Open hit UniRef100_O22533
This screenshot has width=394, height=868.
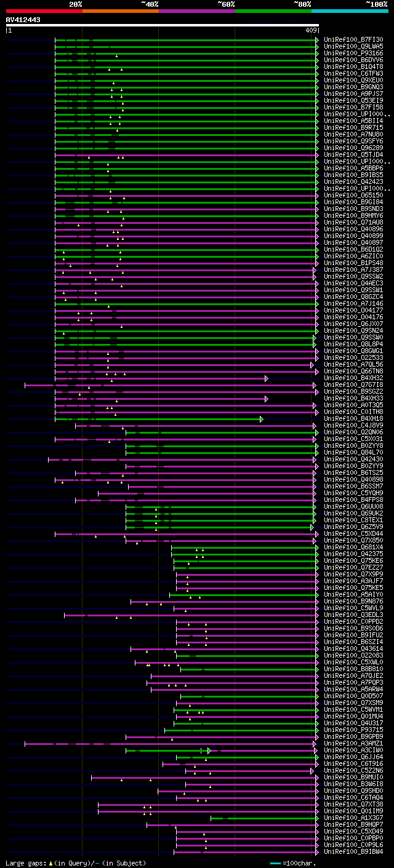tap(353, 357)
